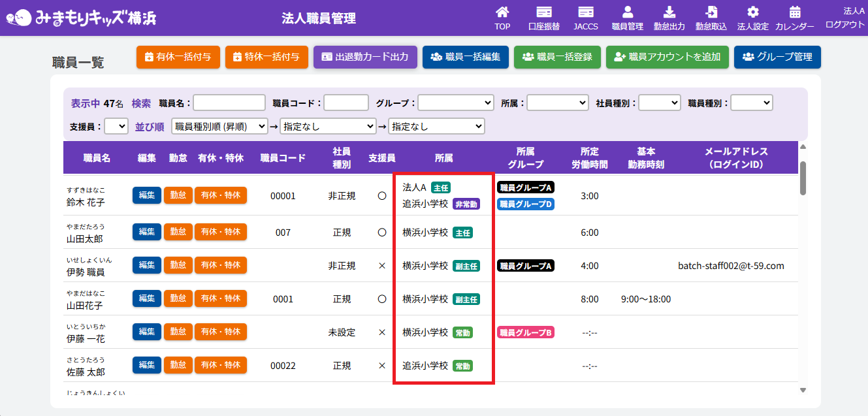Click the 職員グループD tag
Image resolution: width=868 pixels, height=416 pixels.
(526, 204)
